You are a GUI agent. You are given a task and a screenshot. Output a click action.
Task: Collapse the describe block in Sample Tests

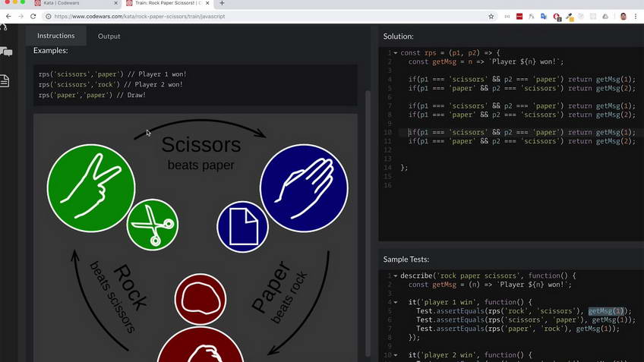[396, 275]
